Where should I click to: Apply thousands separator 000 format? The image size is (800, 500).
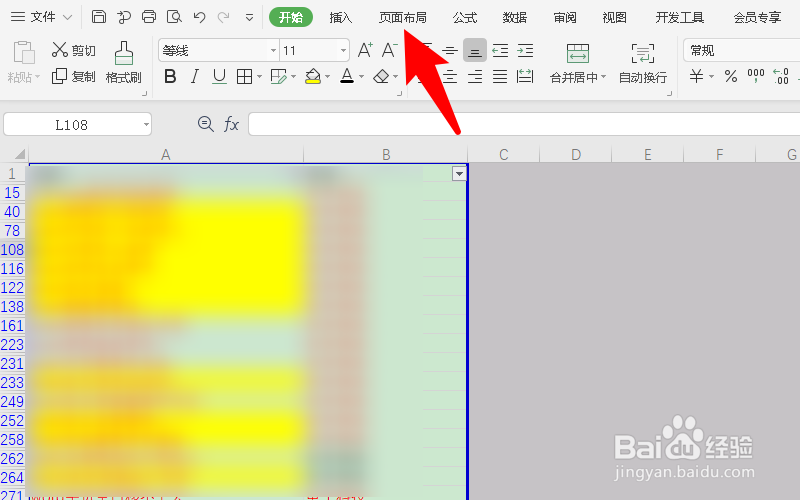click(x=756, y=76)
